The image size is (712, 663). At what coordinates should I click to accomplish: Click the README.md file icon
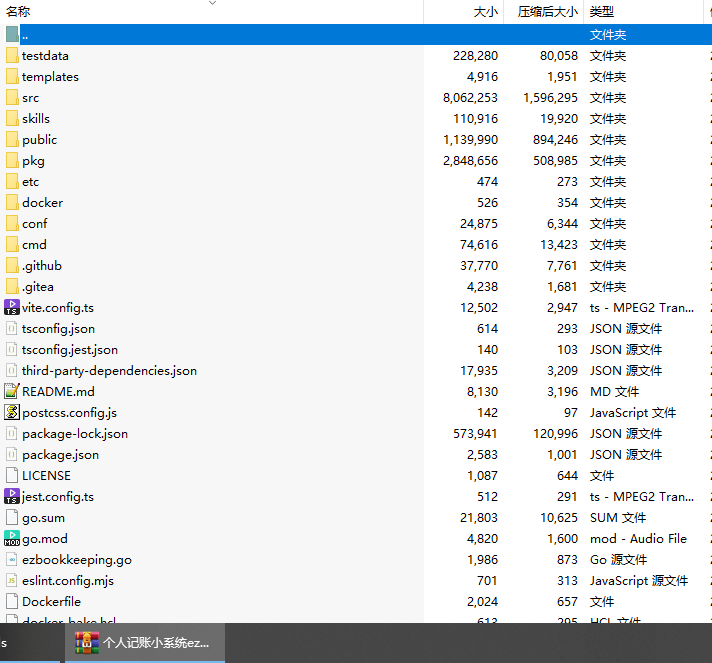(12, 392)
